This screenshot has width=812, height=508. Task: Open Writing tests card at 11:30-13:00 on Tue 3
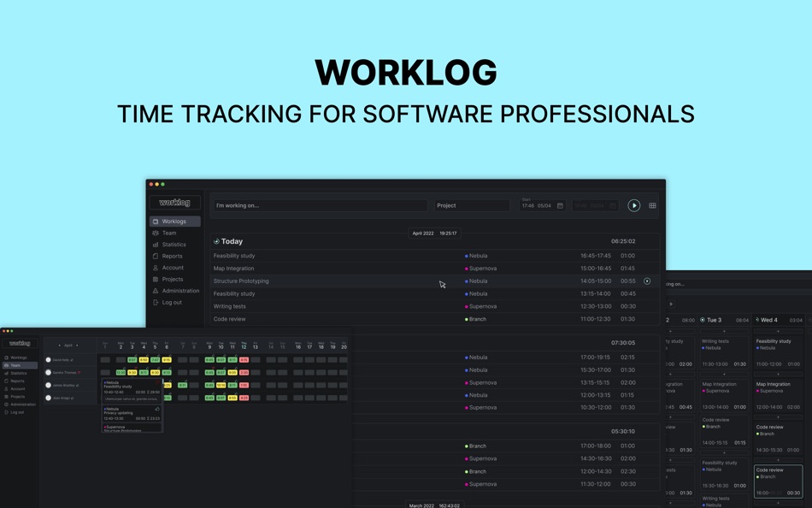coord(724,353)
